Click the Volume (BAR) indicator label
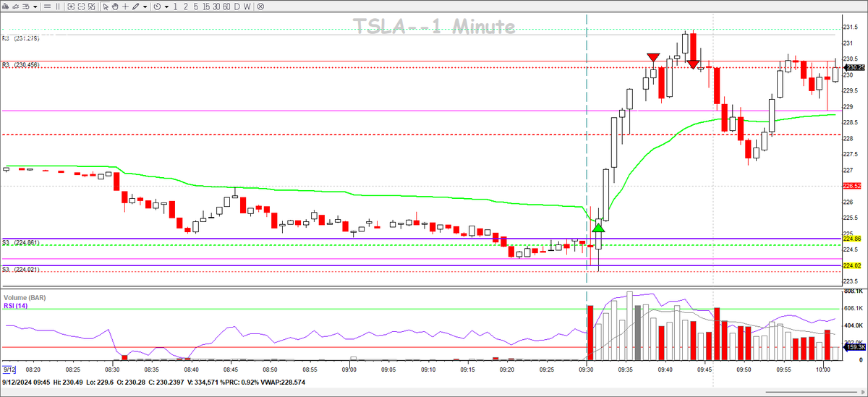Viewport: 868px width, 397px height. [x=25, y=297]
